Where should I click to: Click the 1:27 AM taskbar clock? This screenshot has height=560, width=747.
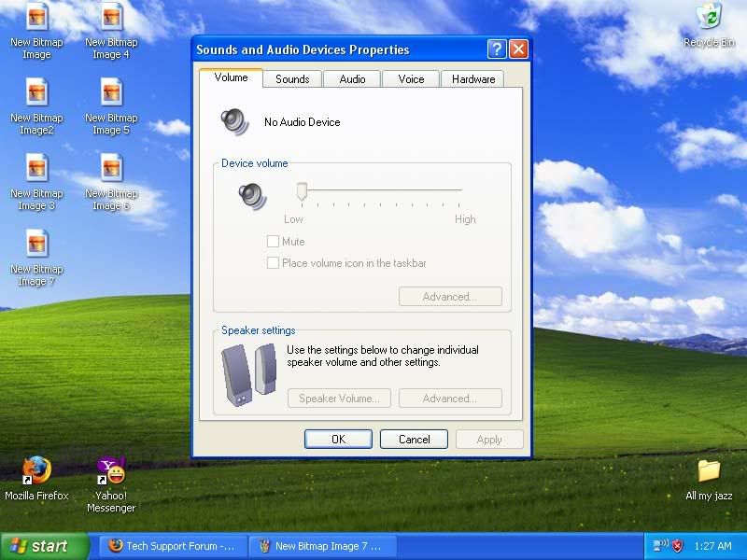click(712, 546)
